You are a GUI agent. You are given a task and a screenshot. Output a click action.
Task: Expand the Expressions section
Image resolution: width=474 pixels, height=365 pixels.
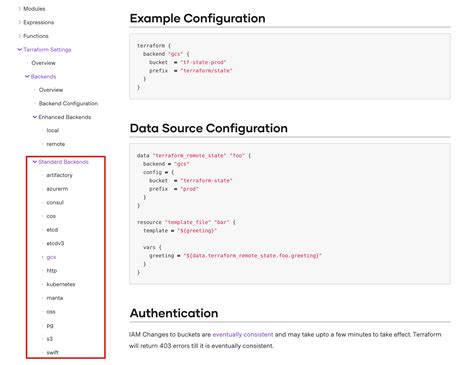(38, 22)
